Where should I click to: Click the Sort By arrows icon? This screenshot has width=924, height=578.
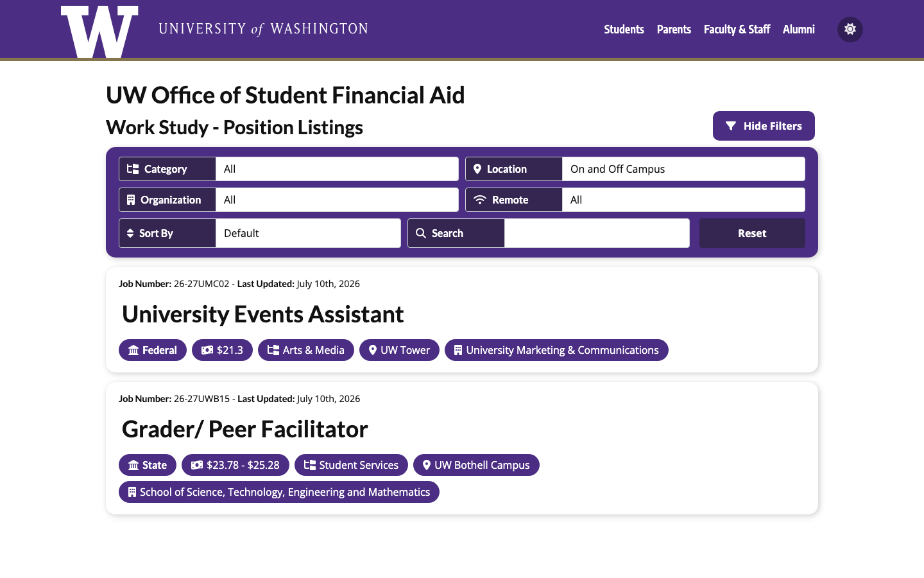(x=130, y=233)
